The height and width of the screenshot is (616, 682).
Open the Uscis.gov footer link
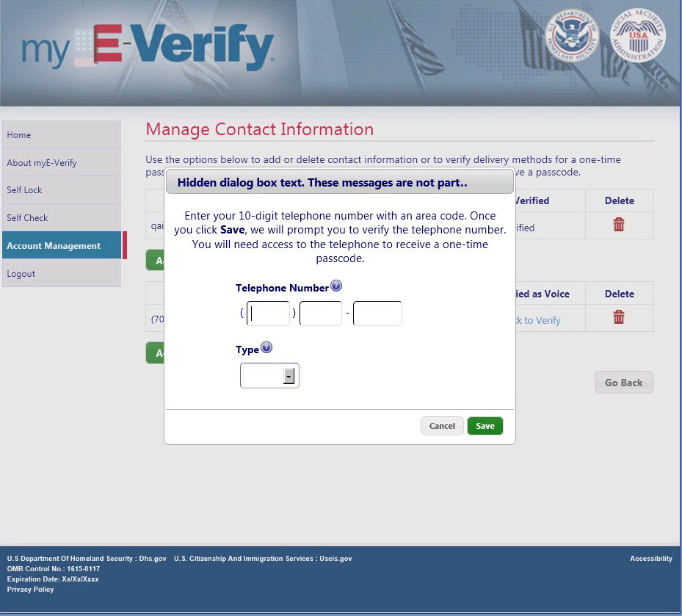[335, 559]
